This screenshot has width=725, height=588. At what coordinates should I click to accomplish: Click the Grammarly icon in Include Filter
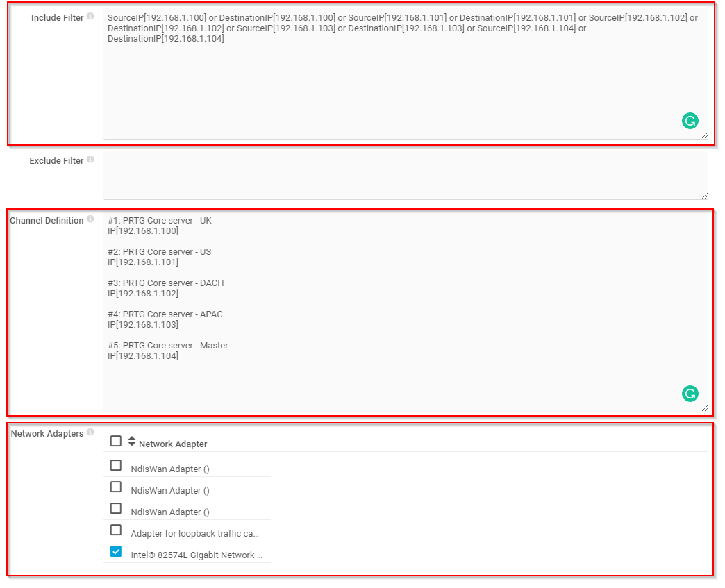pos(690,121)
